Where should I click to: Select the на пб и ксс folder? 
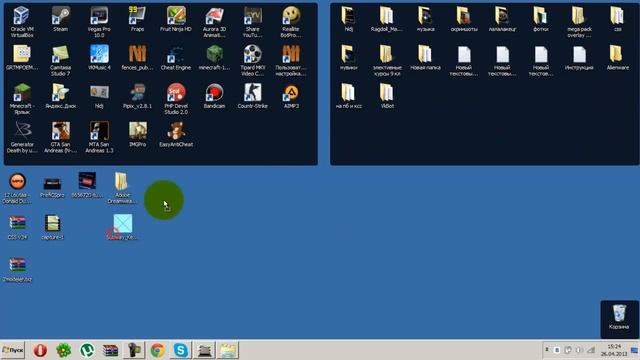pos(348,93)
